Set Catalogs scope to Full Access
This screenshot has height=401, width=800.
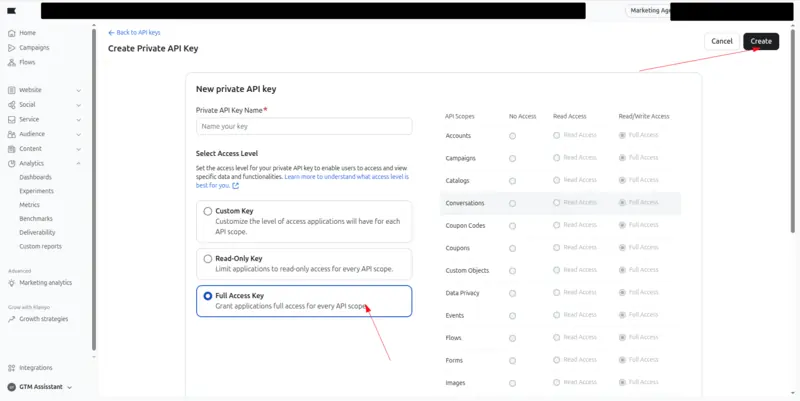[622, 181]
